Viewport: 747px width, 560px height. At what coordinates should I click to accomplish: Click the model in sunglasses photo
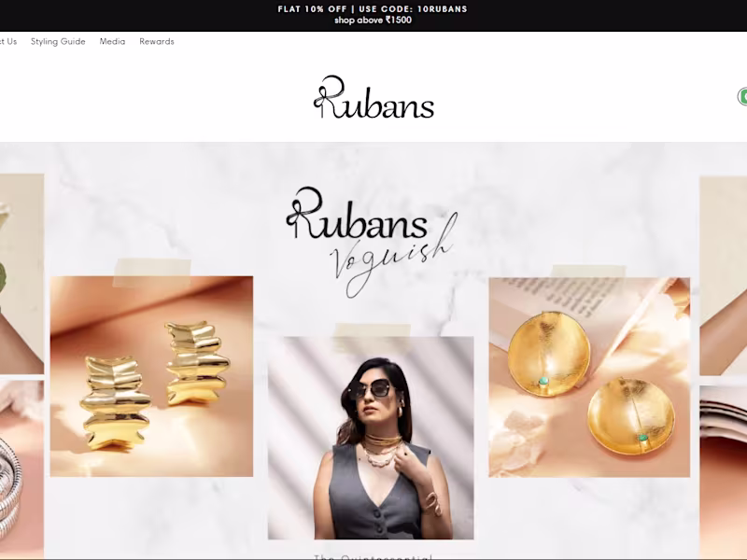click(371, 438)
